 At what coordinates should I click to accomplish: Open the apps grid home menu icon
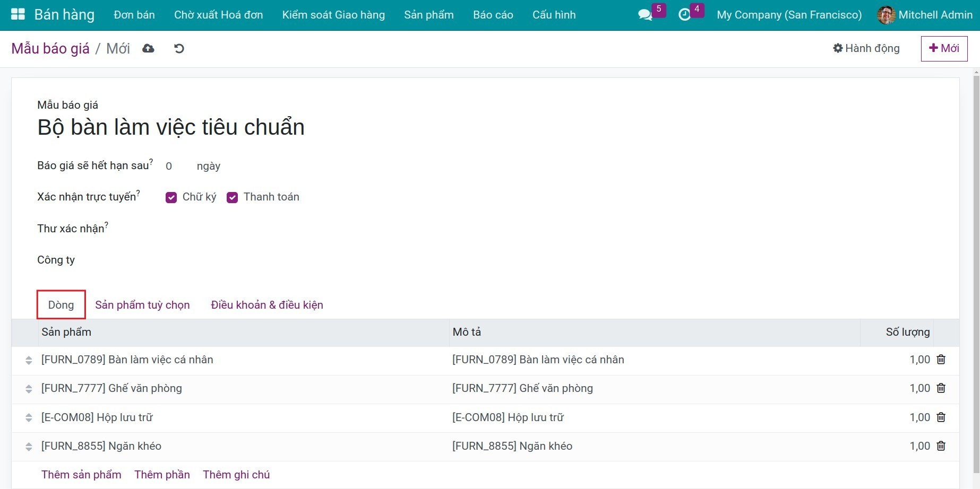(x=18, y=14)
